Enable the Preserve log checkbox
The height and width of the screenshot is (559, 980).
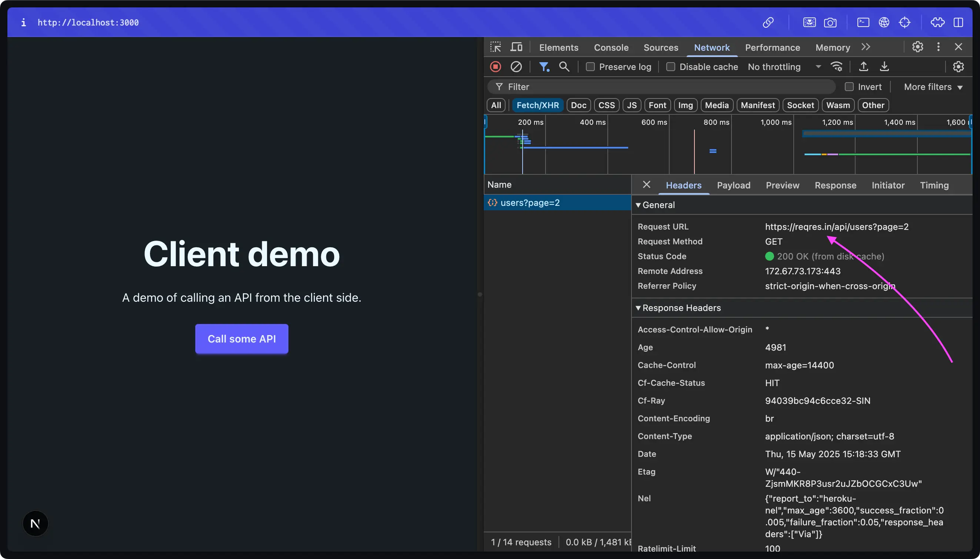click(590, 67)
